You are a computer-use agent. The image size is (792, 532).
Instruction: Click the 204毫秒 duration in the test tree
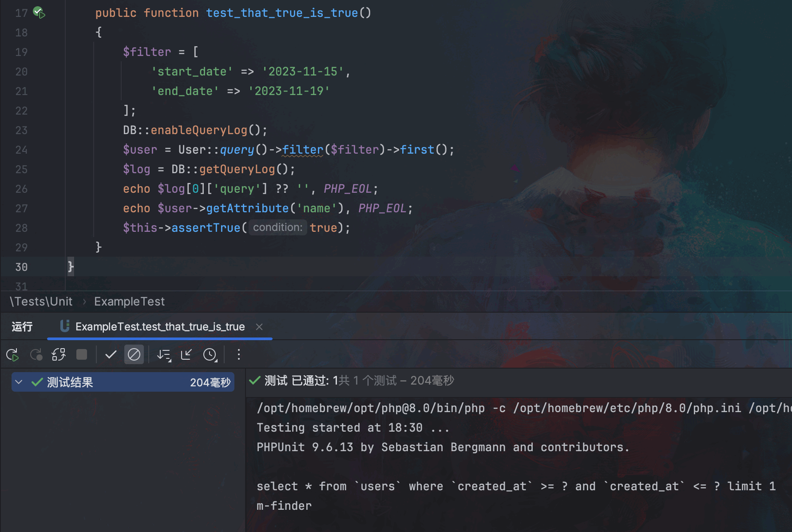pyautogui.click(x=210, y=382)
